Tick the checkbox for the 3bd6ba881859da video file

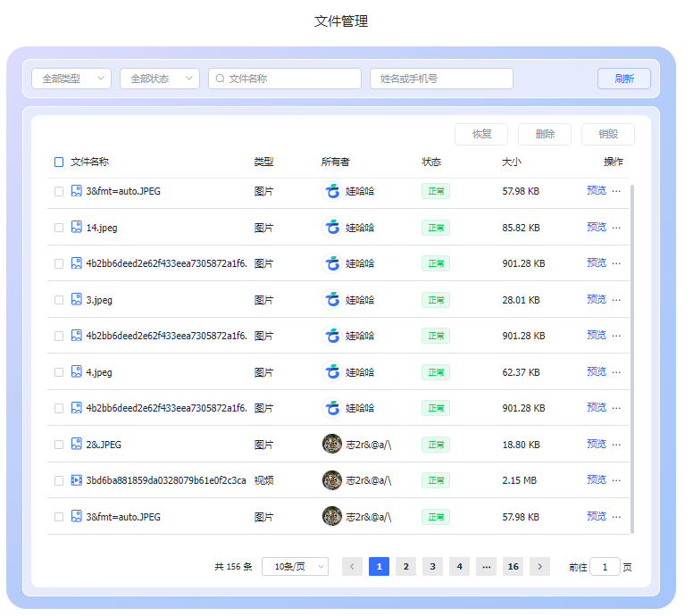point(59,480)
